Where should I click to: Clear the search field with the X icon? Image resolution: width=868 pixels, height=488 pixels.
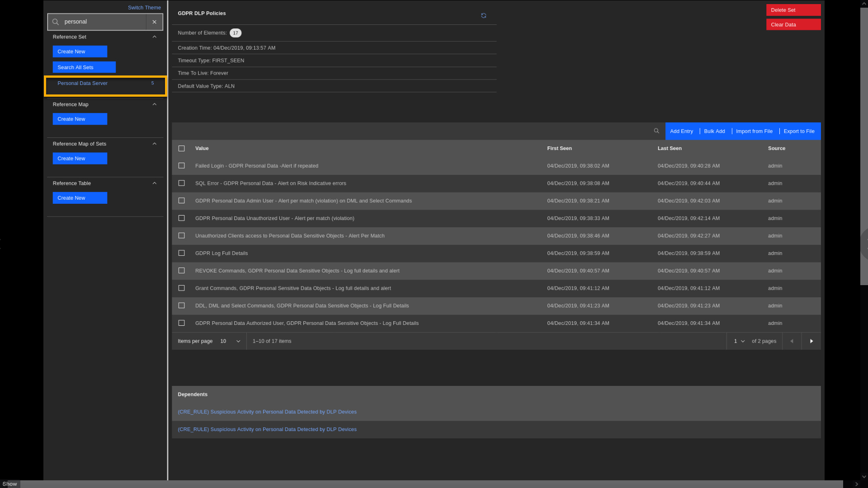pos(154,22)
